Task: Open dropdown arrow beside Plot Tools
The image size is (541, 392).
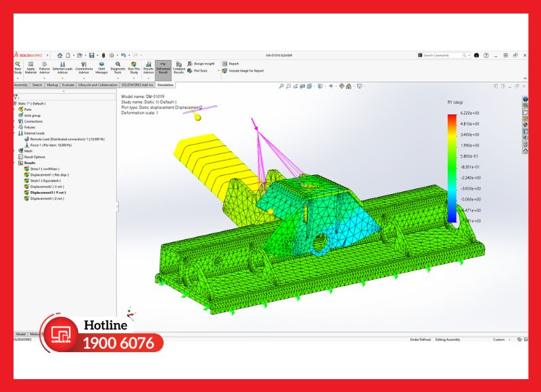Action: click(x=218, y=71)
